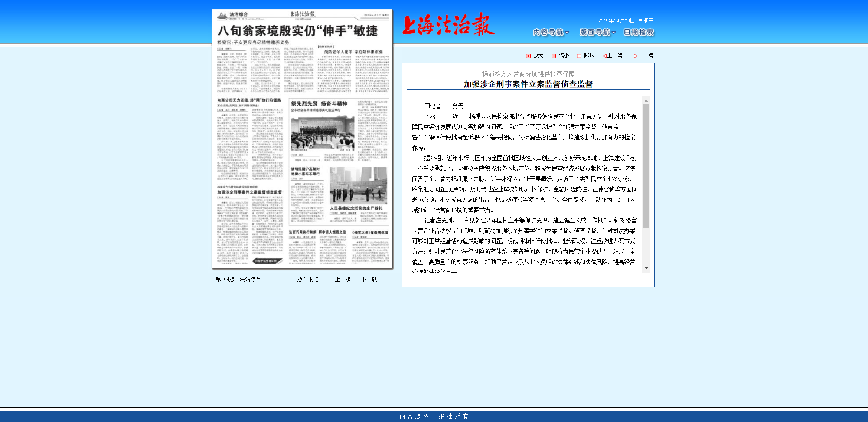This screenshot has height=422, width=868.
Task: Open 日期检索 date search
Action: tap(638, 32)
